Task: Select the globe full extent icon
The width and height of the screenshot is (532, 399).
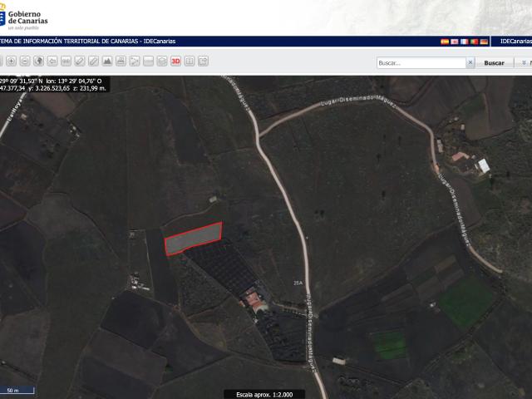Action: (x=39, y=62)
